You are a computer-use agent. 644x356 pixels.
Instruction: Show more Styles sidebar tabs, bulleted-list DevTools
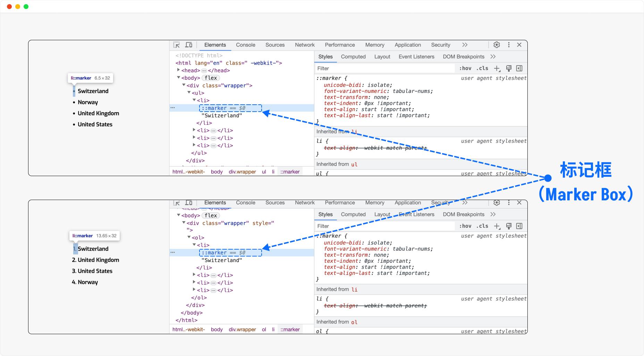tap(493, 57)
